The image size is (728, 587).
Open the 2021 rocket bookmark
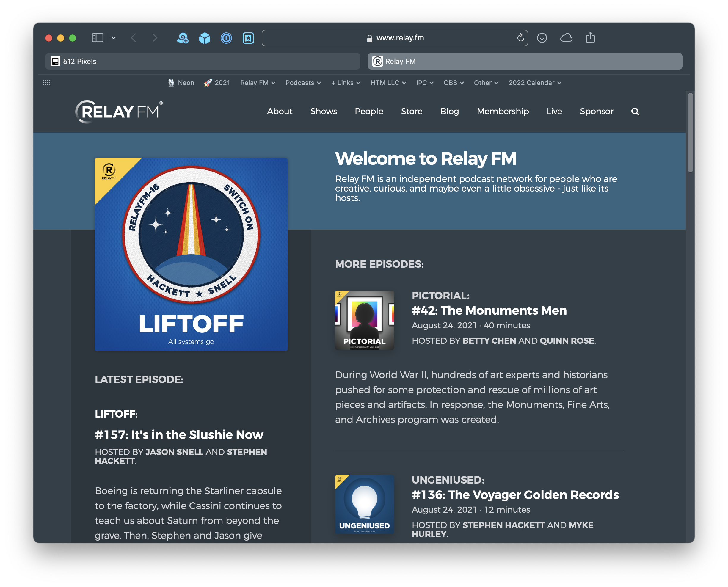coord(217,83)
